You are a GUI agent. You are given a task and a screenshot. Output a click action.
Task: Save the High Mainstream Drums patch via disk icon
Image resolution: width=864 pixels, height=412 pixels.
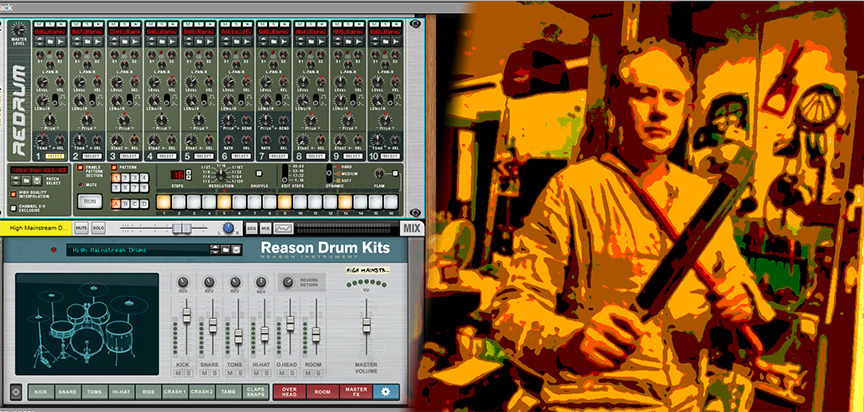(236, 250)
